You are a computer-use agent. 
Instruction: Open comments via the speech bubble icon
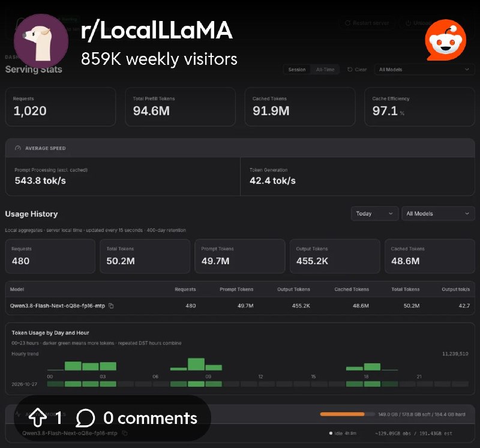(85, 417)
